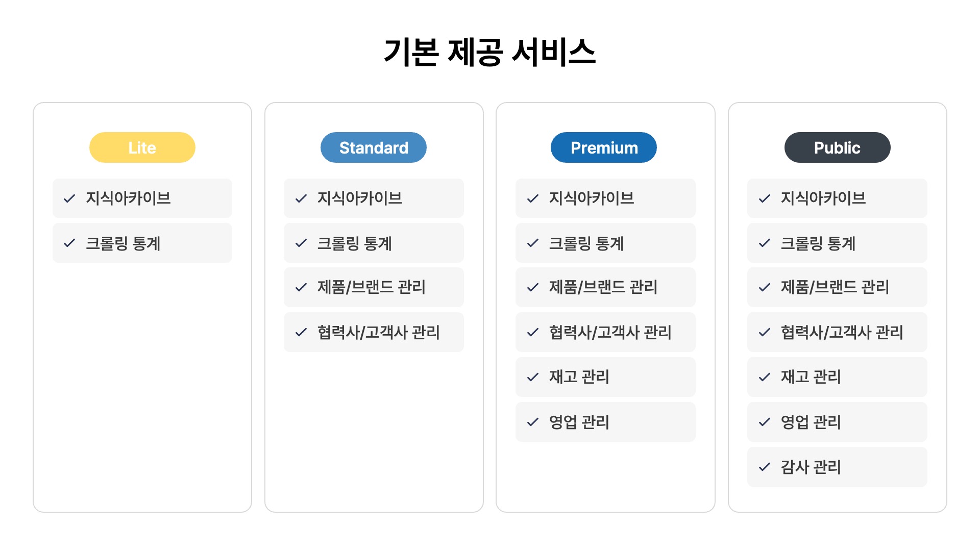This screenshot has width=980, height=551.
Task: Click the checkmark beside 크롤링 통계 in Lite
Action: click(x=69, y=243)
